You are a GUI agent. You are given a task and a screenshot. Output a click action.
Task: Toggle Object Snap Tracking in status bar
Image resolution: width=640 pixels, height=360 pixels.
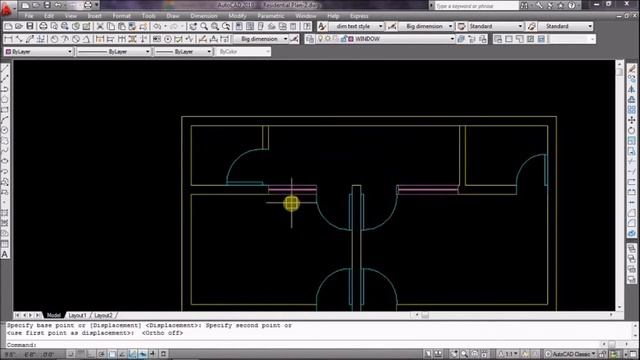point(122,354)
